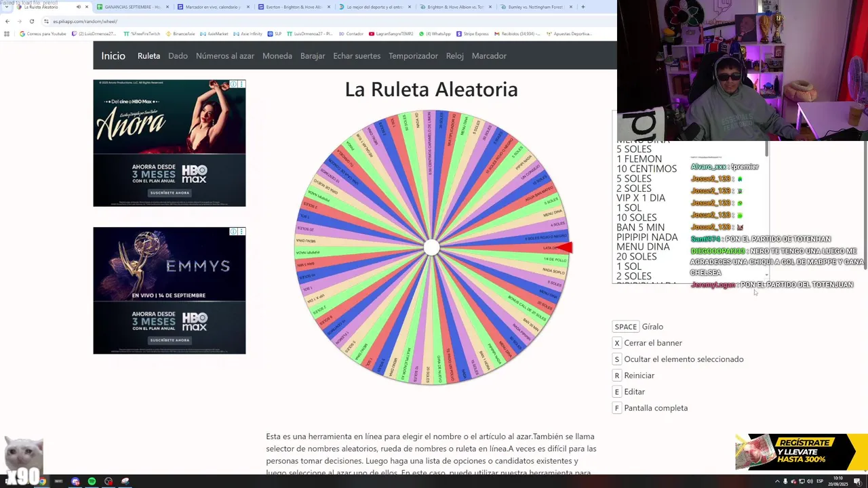
Task: Click the taskbar volume icon
Action: (810, 481)
